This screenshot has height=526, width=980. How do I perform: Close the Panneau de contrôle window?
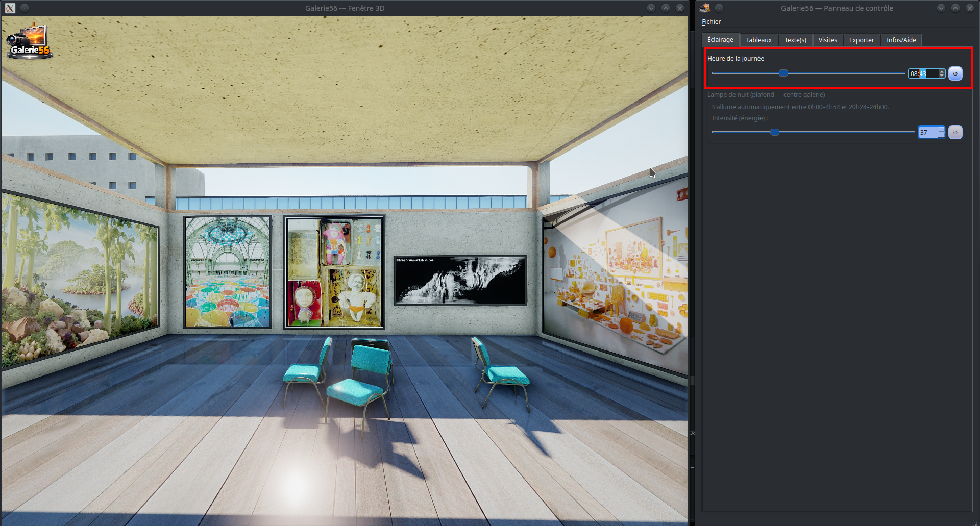tap(970, 8)
